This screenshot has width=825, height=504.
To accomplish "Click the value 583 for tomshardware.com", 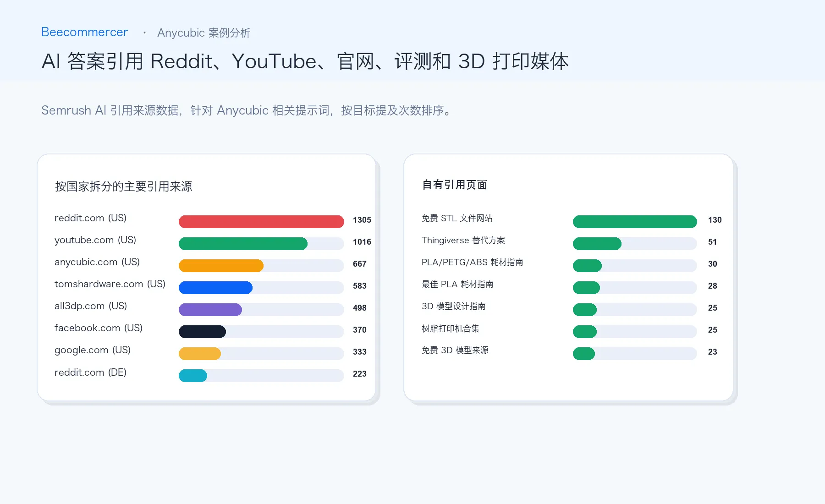I will tap(360, 286).
